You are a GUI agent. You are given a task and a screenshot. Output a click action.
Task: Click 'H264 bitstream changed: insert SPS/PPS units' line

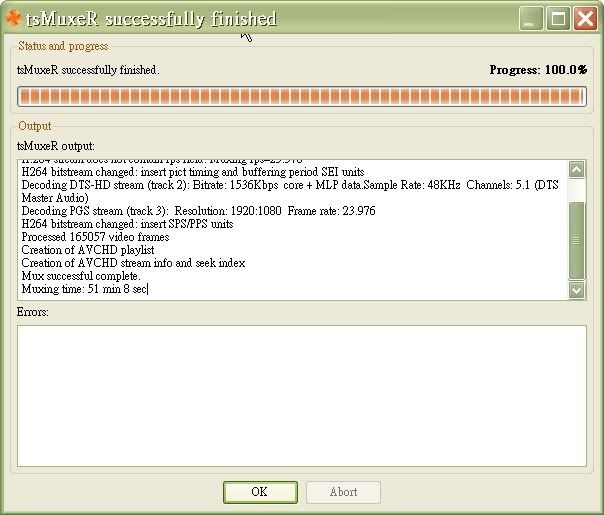[127, 224]
